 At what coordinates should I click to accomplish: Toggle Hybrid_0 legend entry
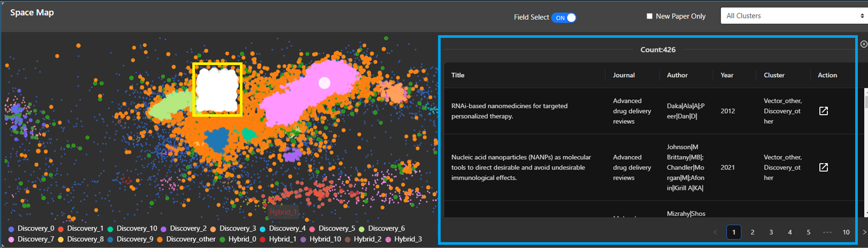(237, 239)
